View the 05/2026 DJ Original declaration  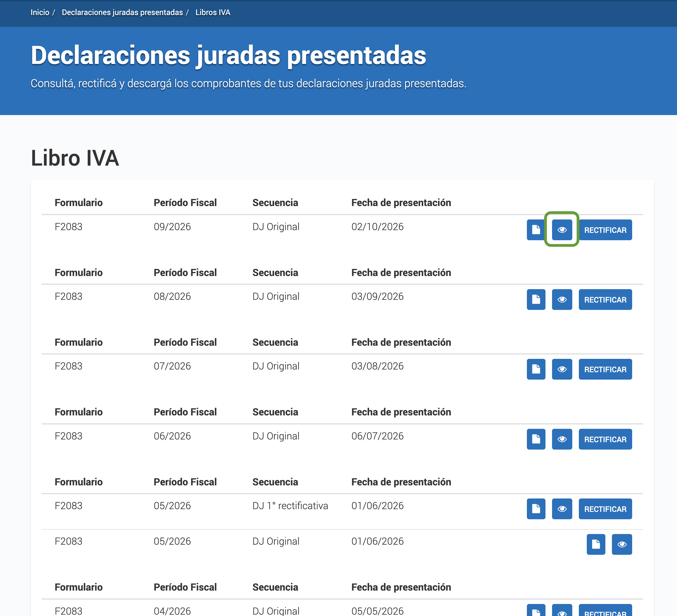(621, 544)
